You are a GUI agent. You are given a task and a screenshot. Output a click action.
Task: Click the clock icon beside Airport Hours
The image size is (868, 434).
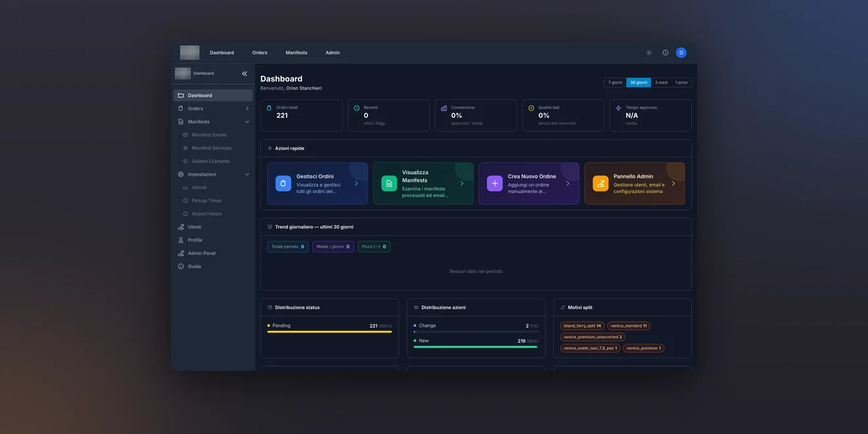(x=185, y=214)
